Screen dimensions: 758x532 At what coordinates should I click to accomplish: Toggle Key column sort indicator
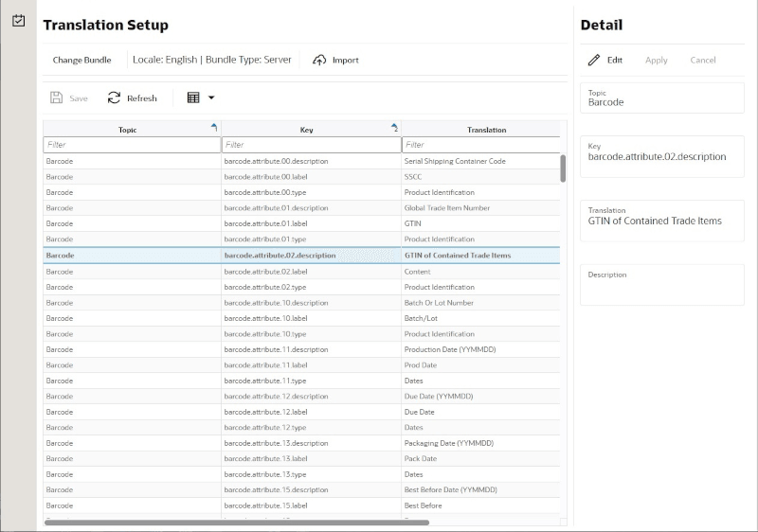(394, 128)
